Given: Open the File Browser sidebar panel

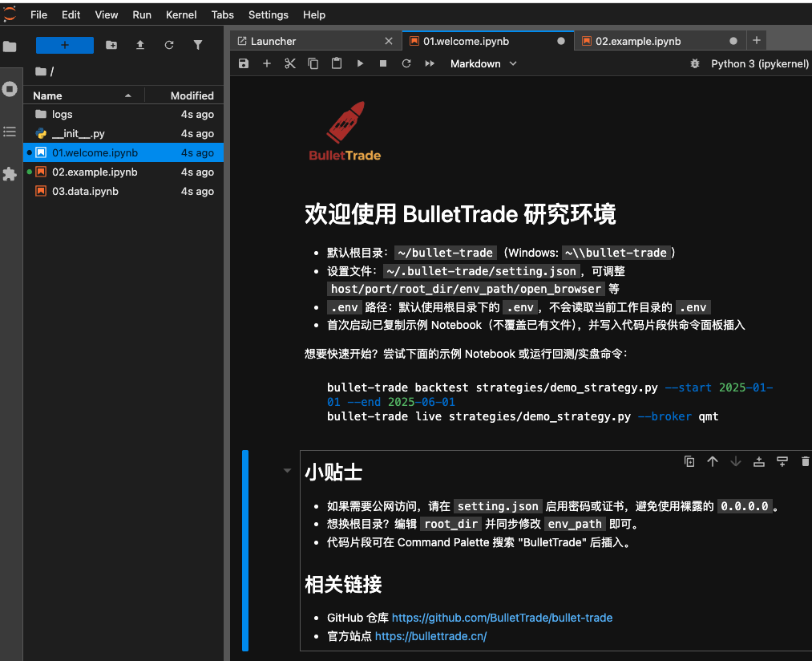Looking at the screenshot, I should 10,47.
